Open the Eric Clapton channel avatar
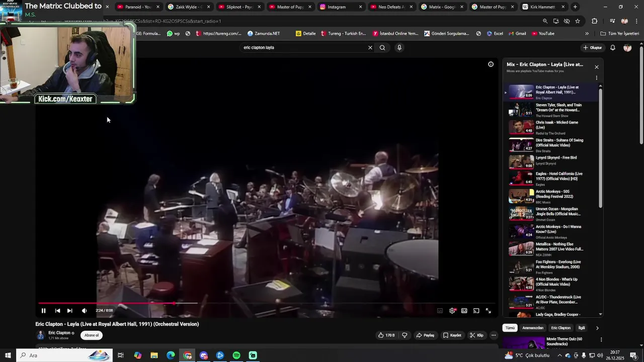Image resolution: width=644 pixels, height=362 pixels. point(40,335)
